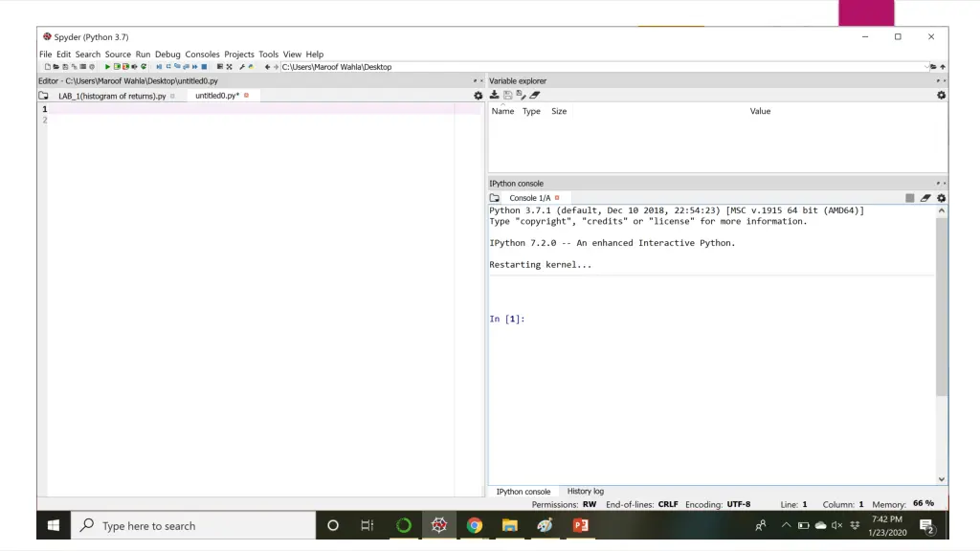980x551 pixels.
Task: Click the Save file toolbar icon
Action: click(65, 67)
